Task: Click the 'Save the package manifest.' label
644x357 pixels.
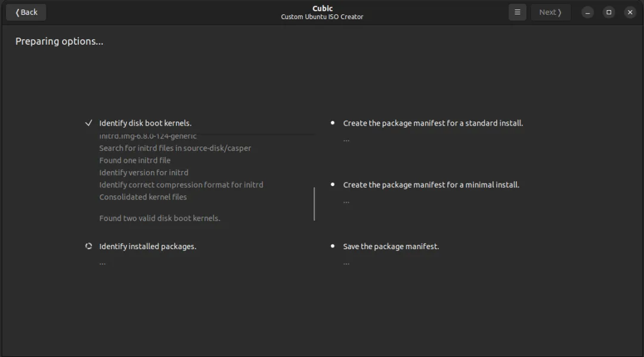Action: [x=391, y=246]
